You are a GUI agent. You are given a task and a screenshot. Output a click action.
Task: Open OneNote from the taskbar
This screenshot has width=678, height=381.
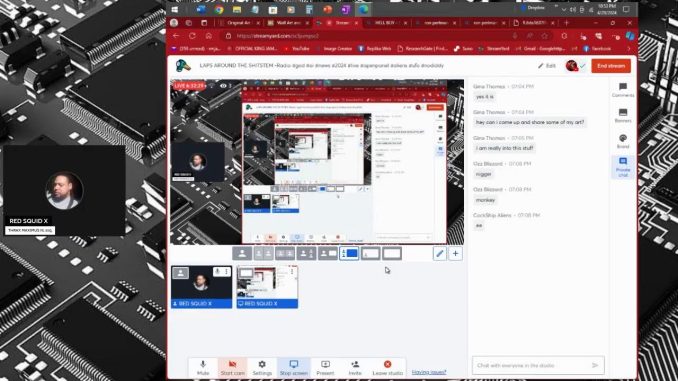pos(345,9)
